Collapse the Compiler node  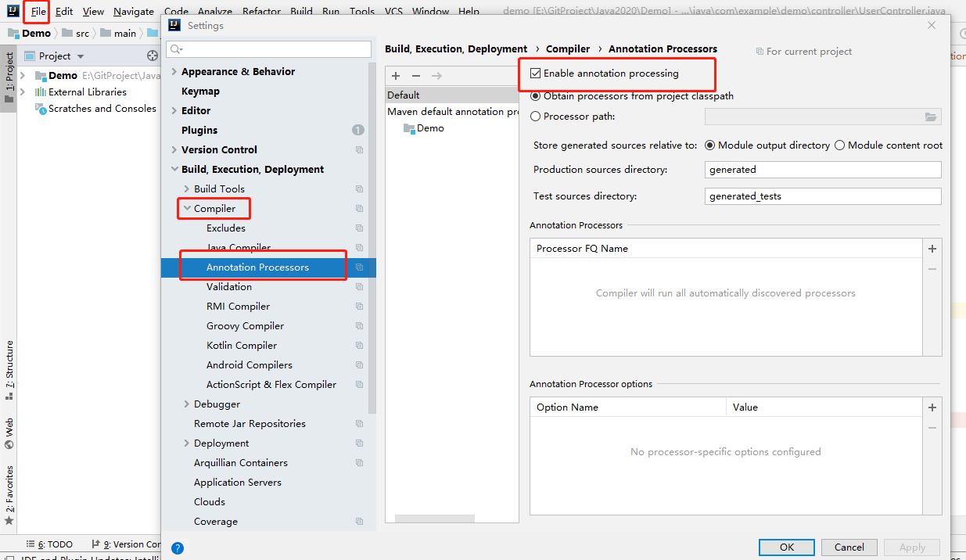pyautogui.click(x=186, y=209)
